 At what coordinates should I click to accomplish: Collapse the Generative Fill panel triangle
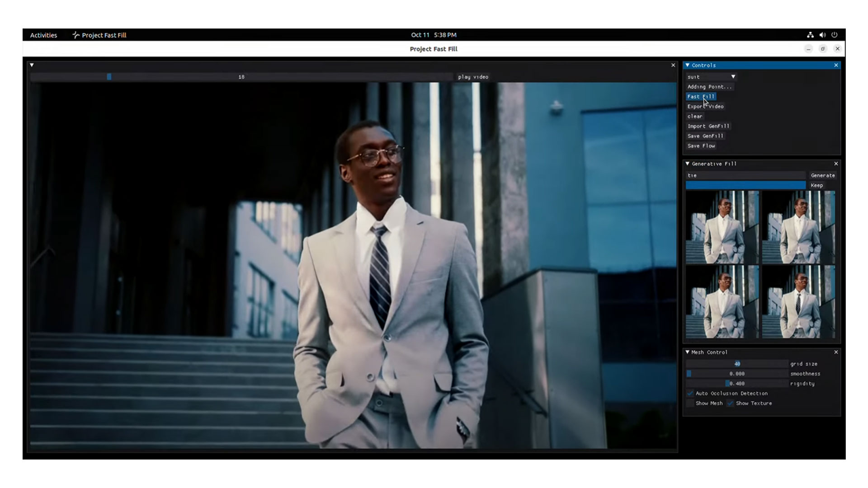688,164
